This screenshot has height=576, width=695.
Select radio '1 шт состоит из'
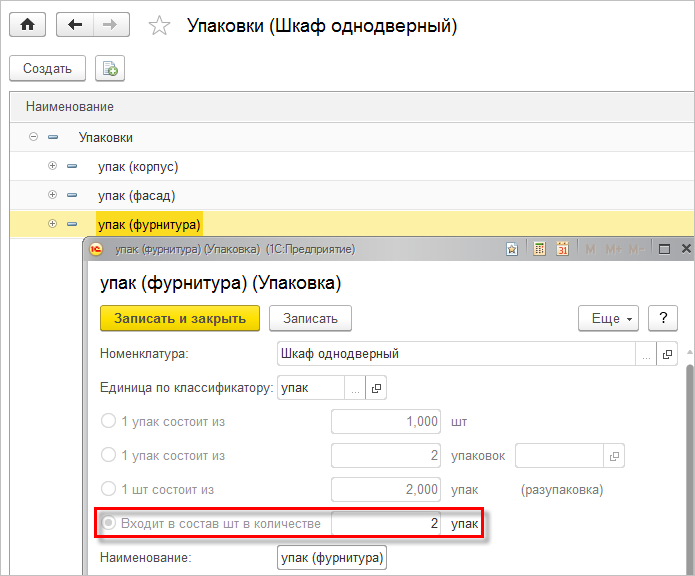pos(108,490)
